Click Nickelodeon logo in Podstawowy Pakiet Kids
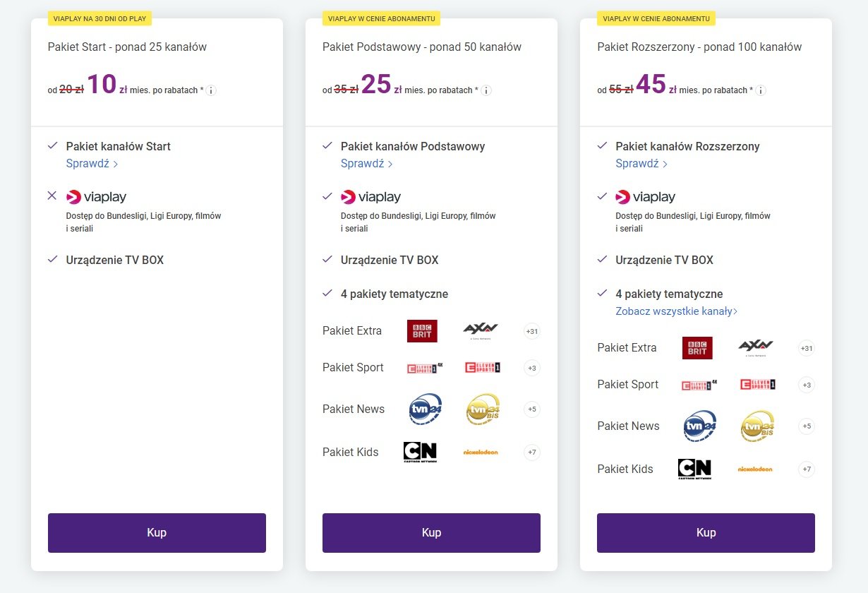The height and width of the screenshot is (593, 868). (481, 452)
